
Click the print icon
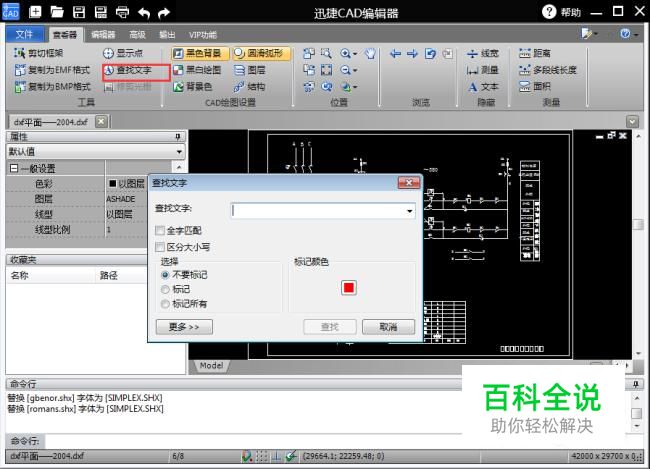tap(122, 12)
